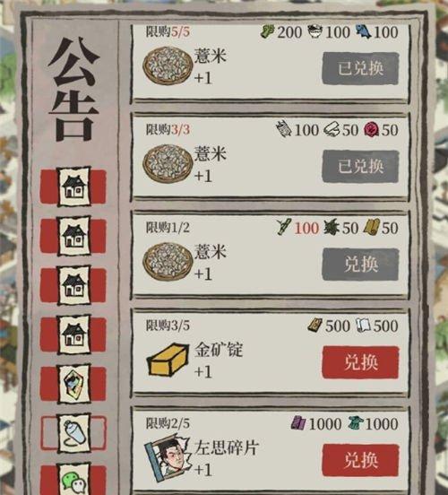
Task: Select the bottle gourd sidebar tab
Action: [x=73, y=433]
